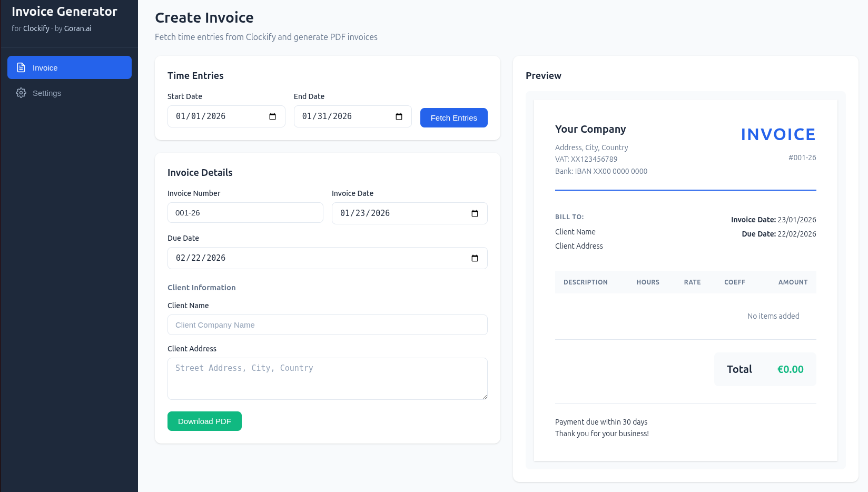Open Settings via the gear icon

tap(21, 93)
